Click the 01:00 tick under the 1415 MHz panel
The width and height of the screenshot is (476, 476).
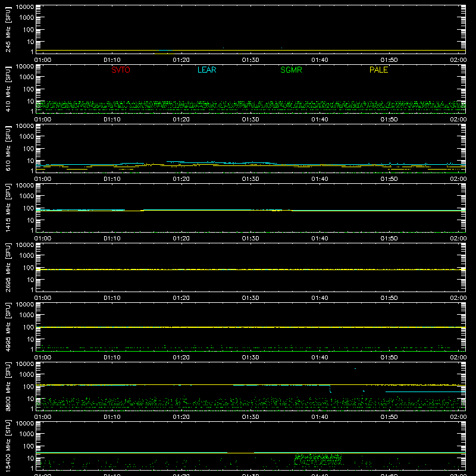pos(43,239)
